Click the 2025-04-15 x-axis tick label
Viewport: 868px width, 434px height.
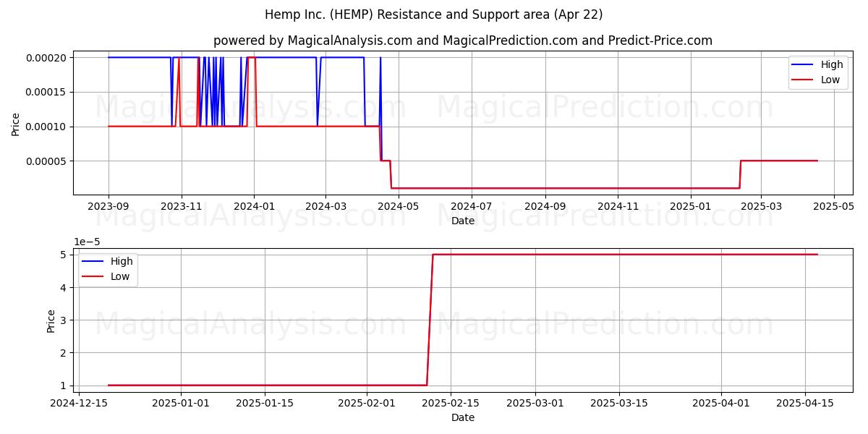pyautogui.click(x=805, y=403)
